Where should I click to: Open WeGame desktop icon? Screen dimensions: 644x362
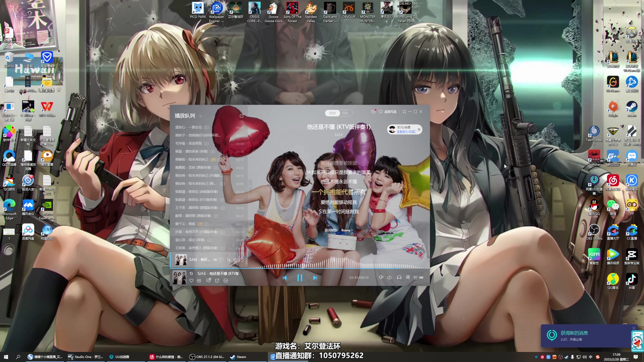click(613, 84)
